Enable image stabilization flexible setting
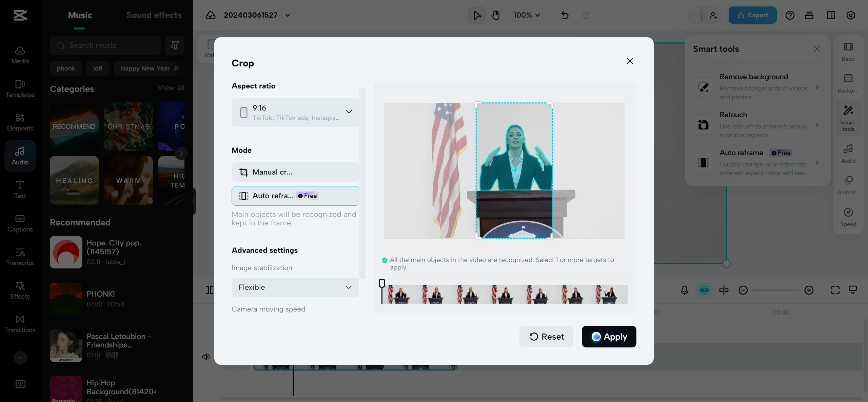 [x=295, y=287]
